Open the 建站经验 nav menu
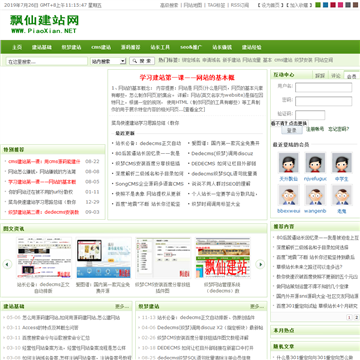 point(252,47)
